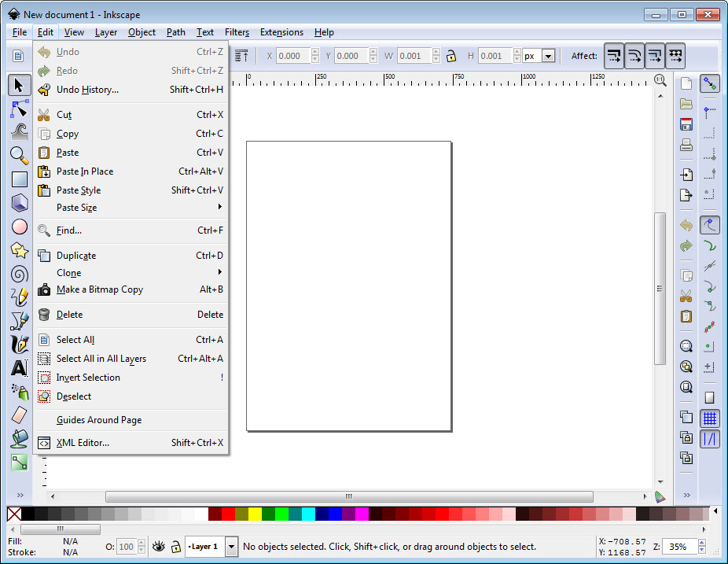Toggle the scale stroke width Affect button
Image resolution: width=728 pixels, height=564 pixels.
[614, 56]
